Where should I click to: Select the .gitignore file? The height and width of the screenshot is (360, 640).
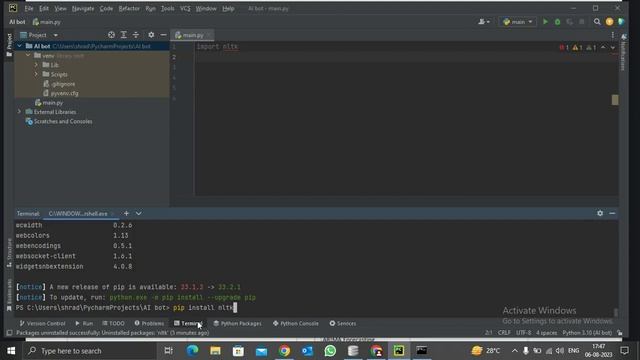(59, 84)
